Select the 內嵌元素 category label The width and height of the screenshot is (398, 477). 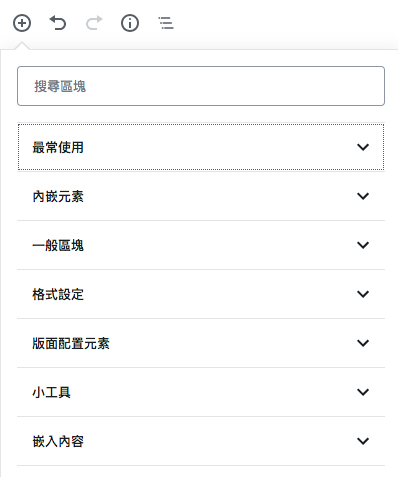pyautogui.click(x=58, y=196)
